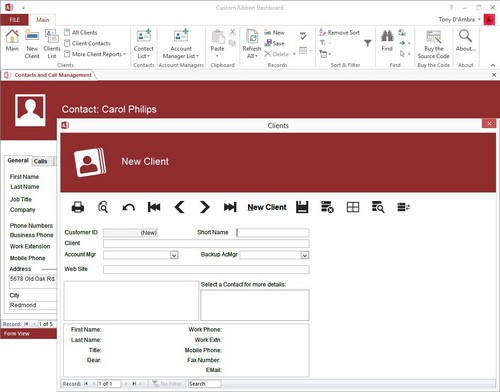
Task: Open the Account Mgr combo box
Action: [174, 255]
